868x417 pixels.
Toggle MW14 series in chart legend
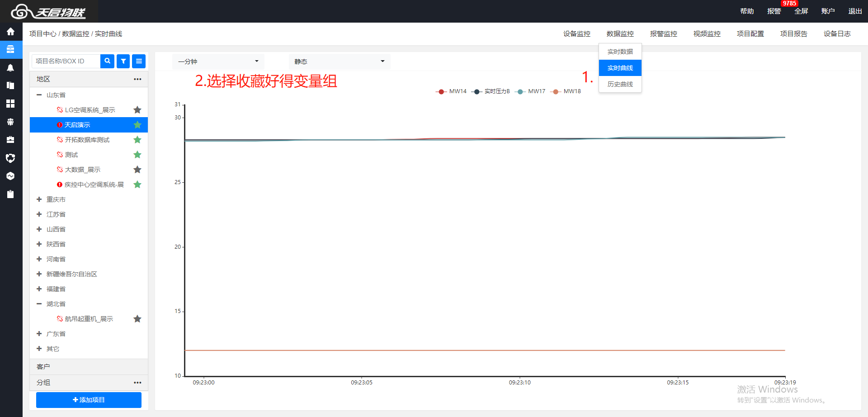451,91
